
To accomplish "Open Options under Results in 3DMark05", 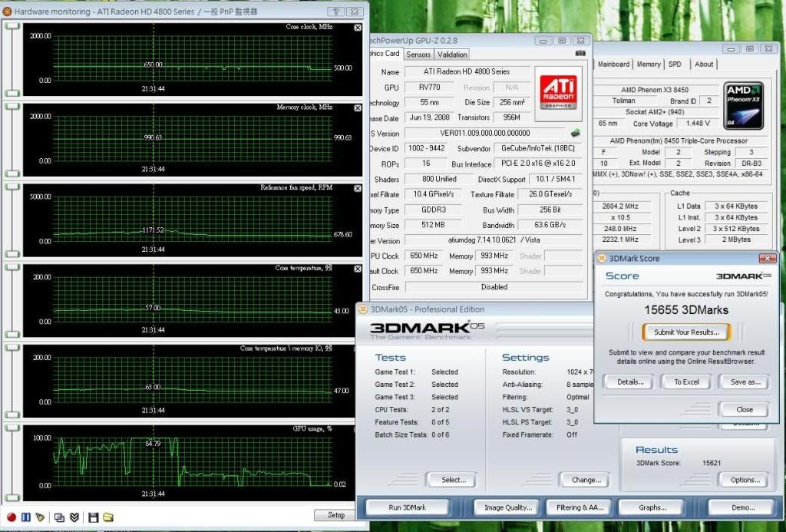I will 745,481.
